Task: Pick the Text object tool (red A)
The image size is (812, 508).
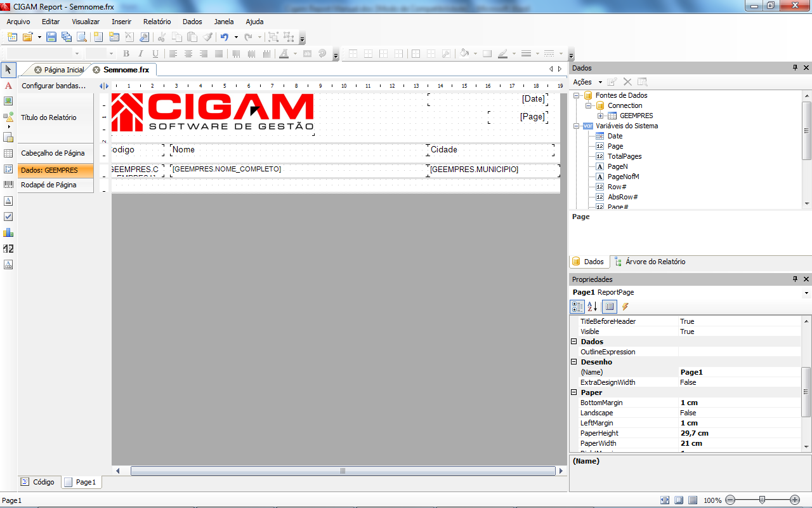Action: [x=8, y=85]
